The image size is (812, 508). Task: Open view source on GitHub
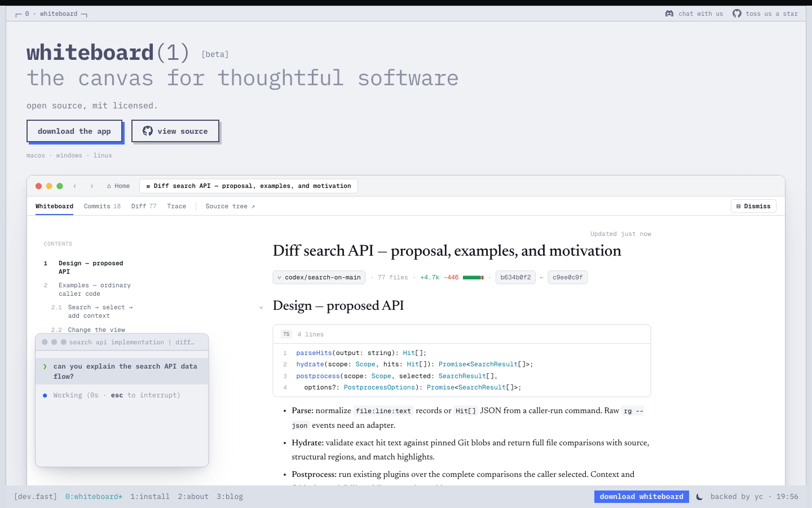(x=175, y=131)
